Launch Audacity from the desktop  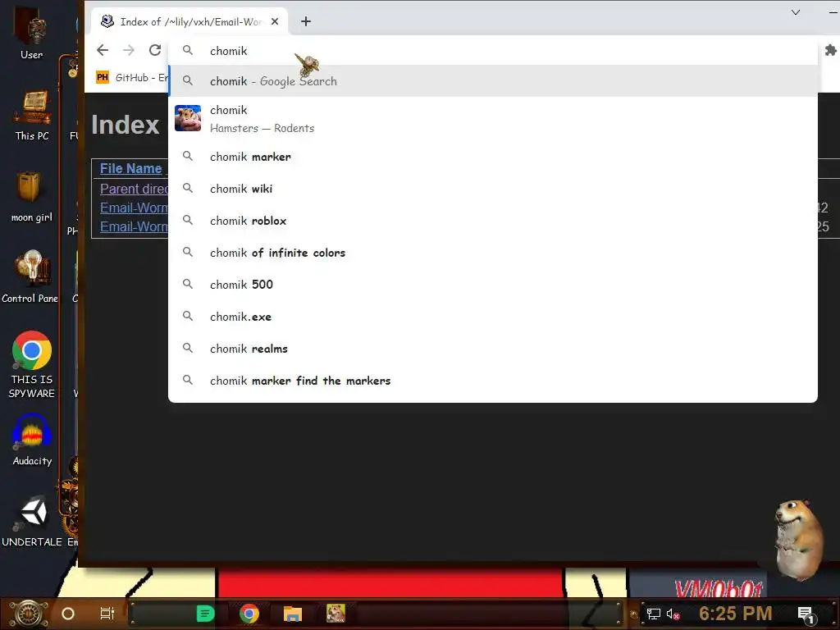32,440
